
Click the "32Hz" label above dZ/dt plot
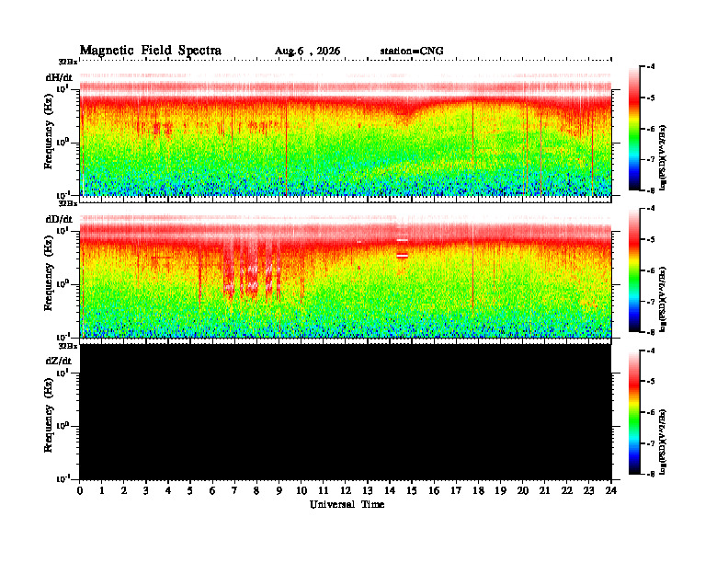tap(68, 346)
